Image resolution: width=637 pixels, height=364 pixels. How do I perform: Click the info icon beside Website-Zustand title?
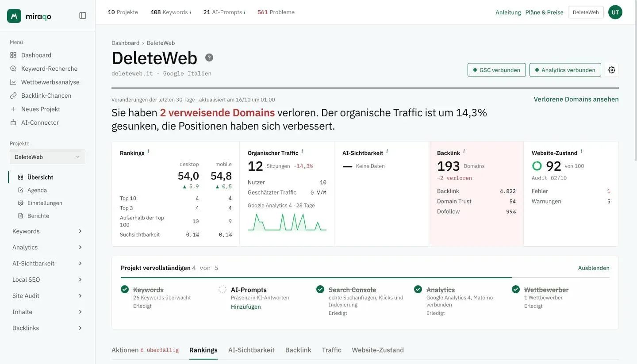click(581, 151)
